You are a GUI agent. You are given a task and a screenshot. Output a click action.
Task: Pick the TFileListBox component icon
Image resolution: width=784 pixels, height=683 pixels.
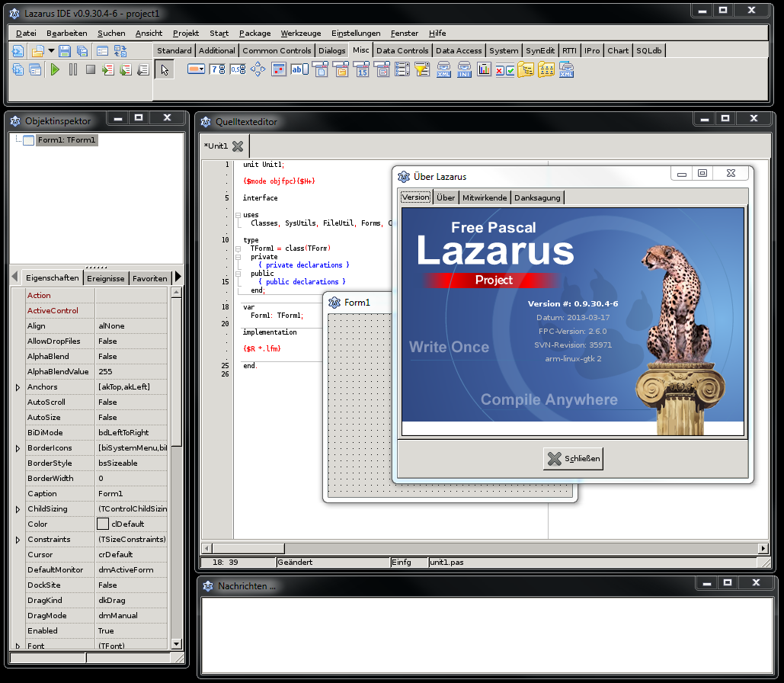402,69
